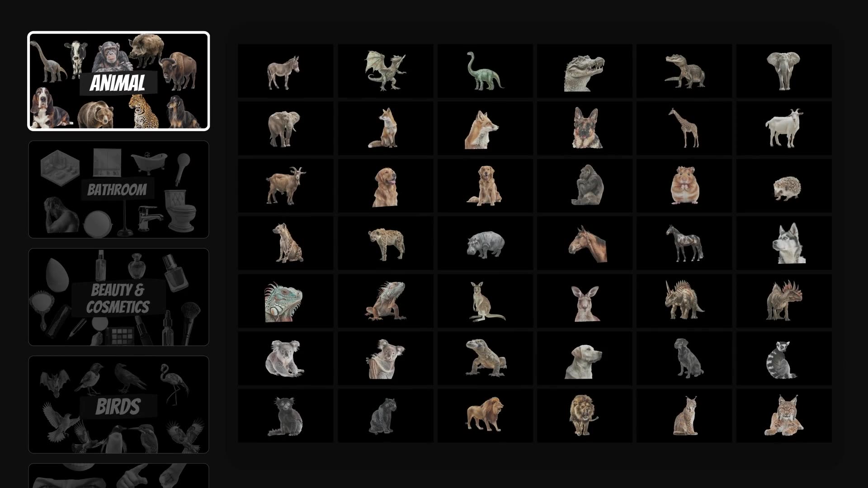Select the iguana head close-up thumbnail
Screen dimensions: 868x488
pyautogui.click(x=286, y=301)
